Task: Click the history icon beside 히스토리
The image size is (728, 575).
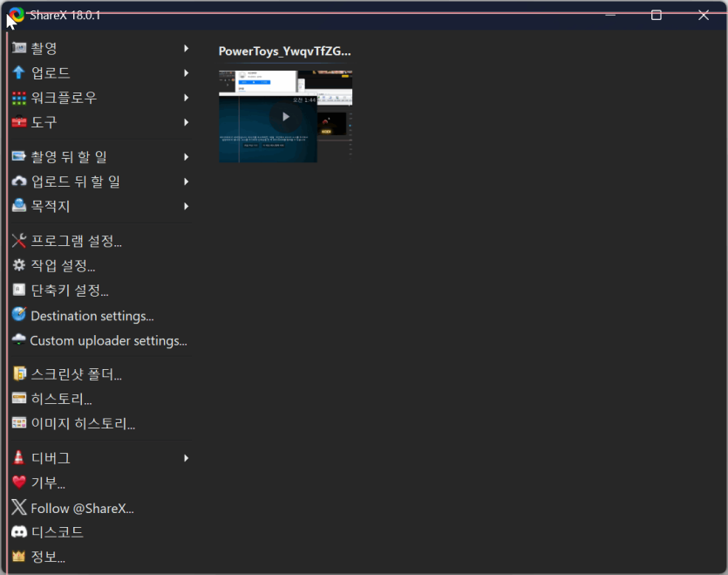Action: pos(19,399)
